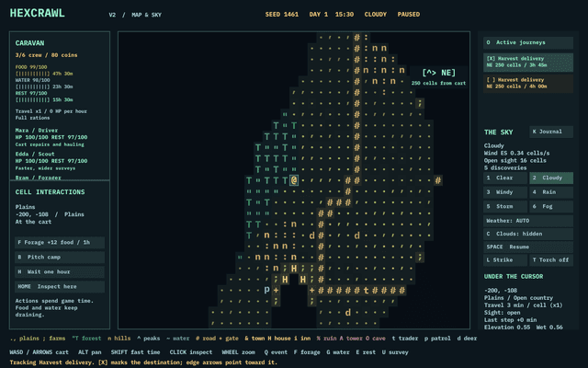Click the topmost H house in town
This screenshot has height=368, width=588.
pos(294,268)
